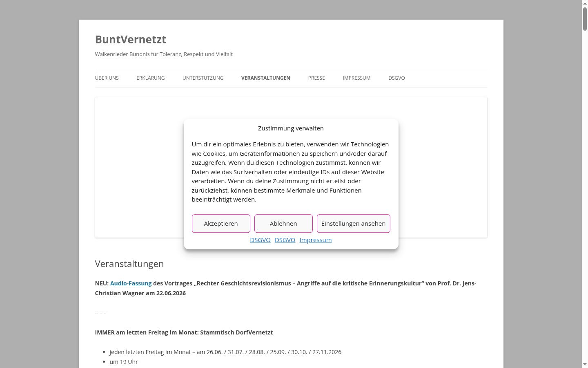Click the second DSGVO link in the dialog
The width and height of the screenshot is (588, 368).
[x=285, y=240]
